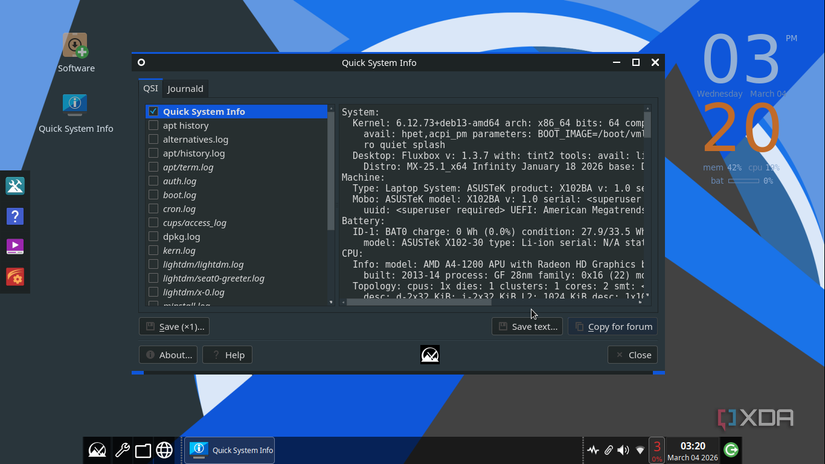Select the kern.log list entry text
Viewport: 825px width, 464px height.
179,250
